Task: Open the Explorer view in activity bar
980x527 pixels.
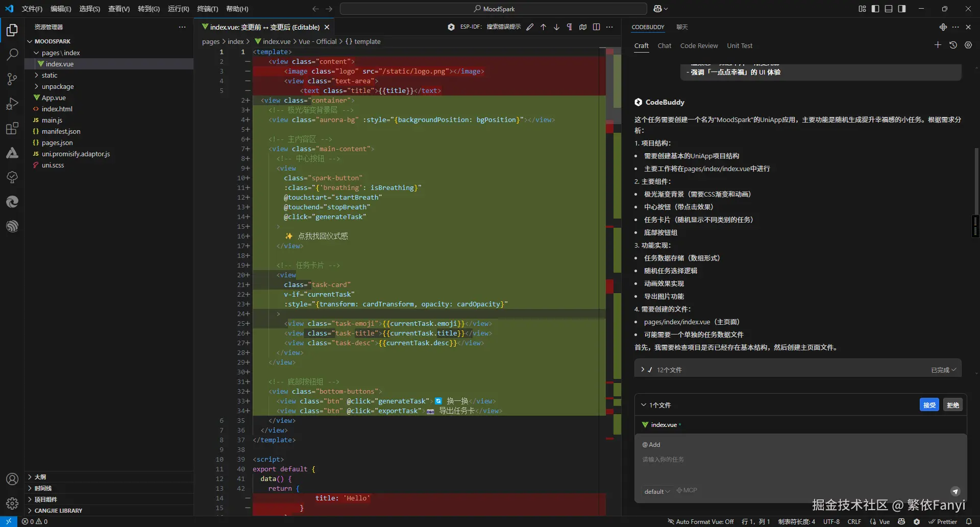Action: coord(12,31)
